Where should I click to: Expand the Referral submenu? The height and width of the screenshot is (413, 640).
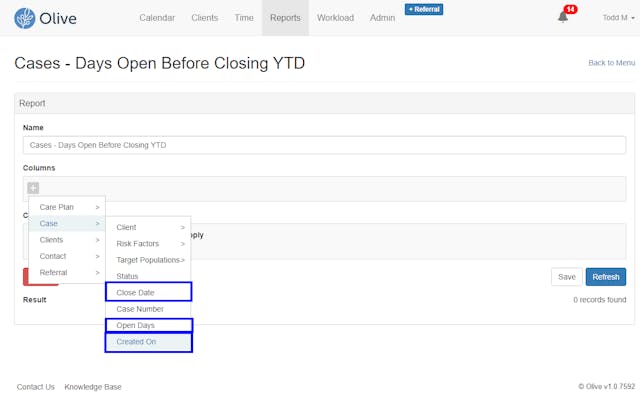point(67,272)
